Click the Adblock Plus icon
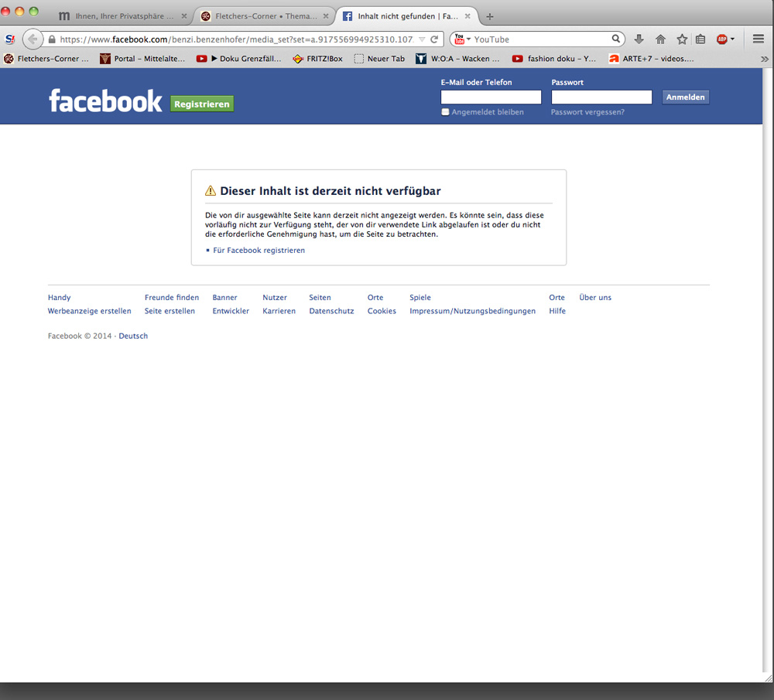This screenshot has width=774, height=700. click(x=722, y=39)
